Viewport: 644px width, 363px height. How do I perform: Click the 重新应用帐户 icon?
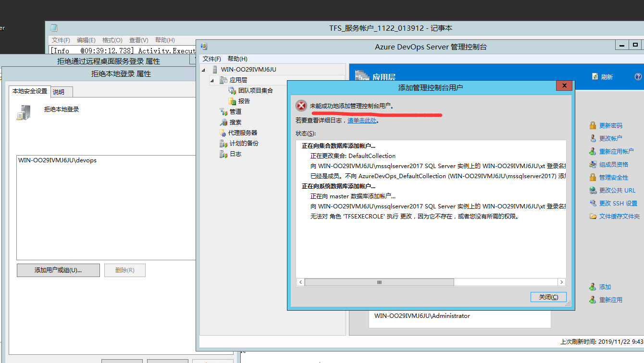coord(593,151)
